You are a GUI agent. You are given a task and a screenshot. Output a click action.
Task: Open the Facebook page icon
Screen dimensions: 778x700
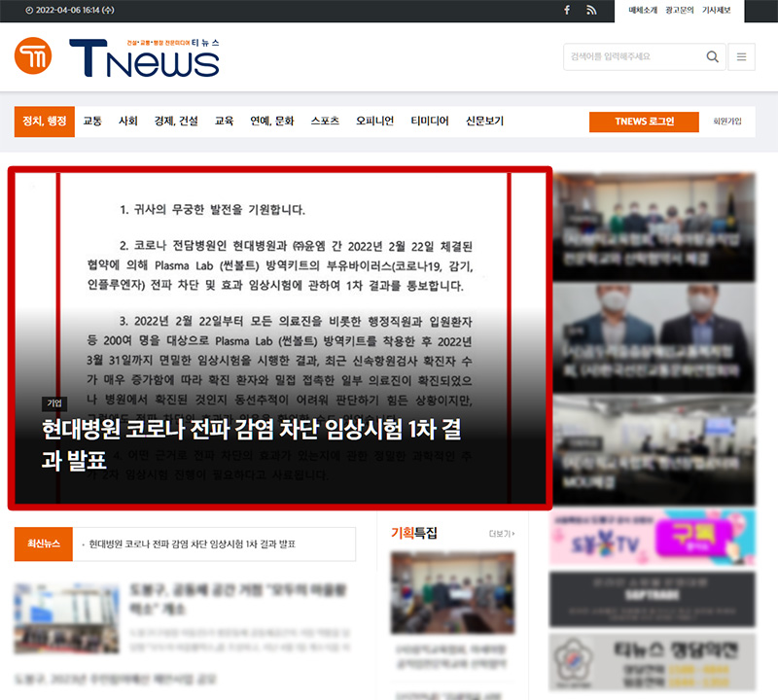[x=567, y=10]
